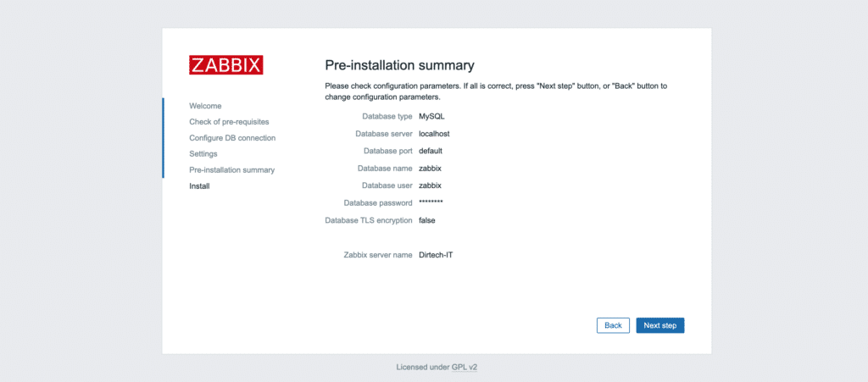Go to the Settings step
The image size is (868, 382).
point(203,153)
